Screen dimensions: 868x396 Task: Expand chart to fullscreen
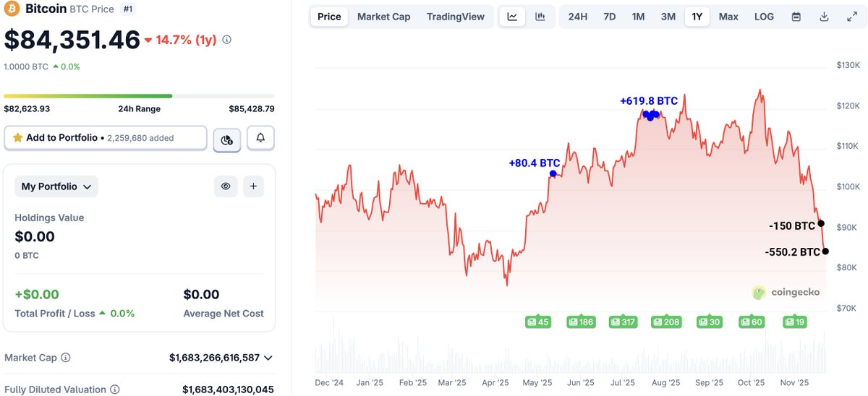pos(851,17)
